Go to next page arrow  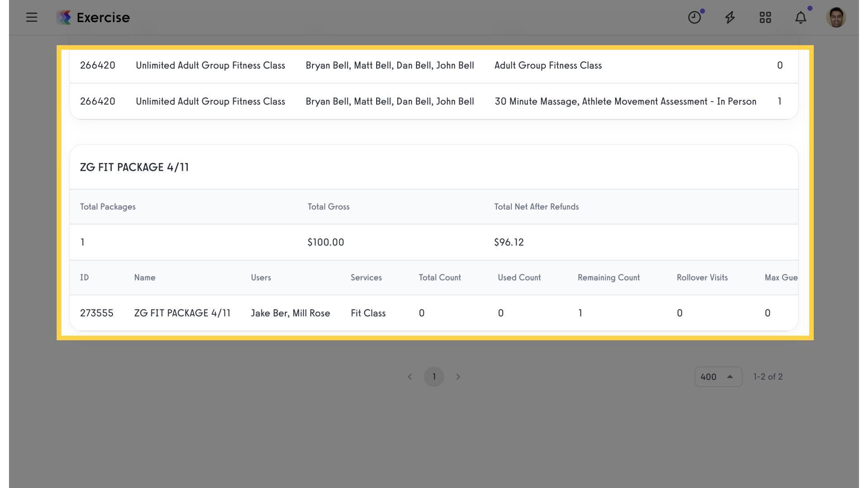coord(458,377)
